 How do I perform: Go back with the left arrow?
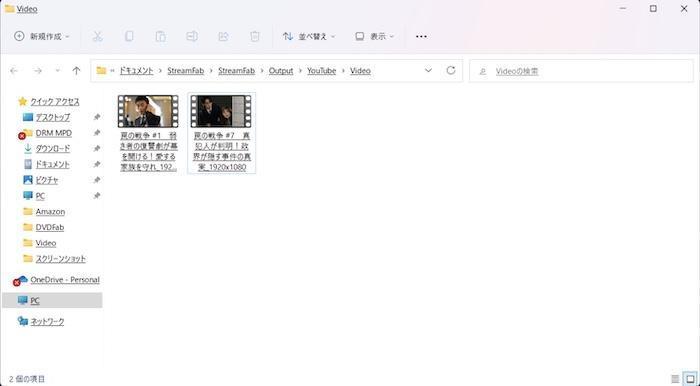pos(14,71)
